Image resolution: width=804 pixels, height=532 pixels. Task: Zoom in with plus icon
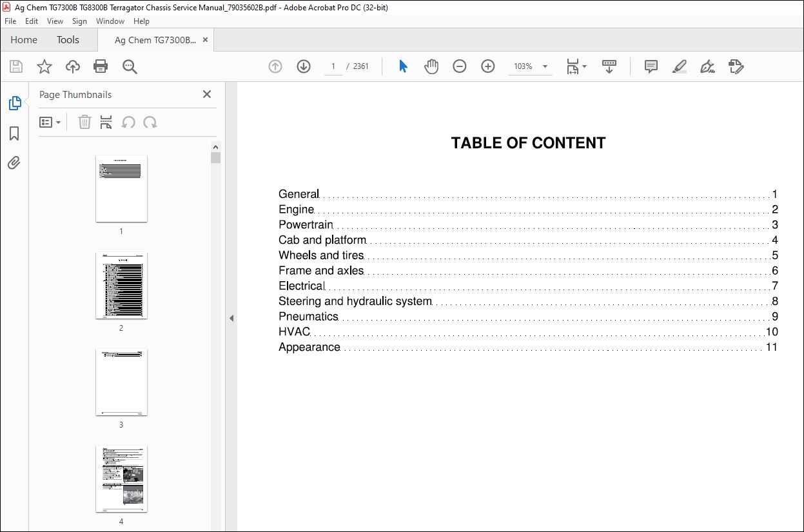(488, 66)
